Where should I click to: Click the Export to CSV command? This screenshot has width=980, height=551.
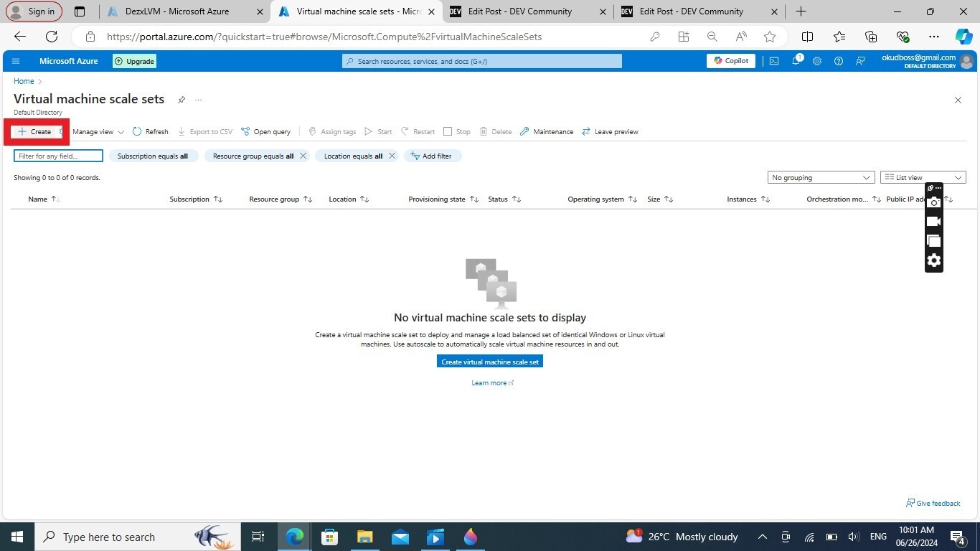point(205,131)
